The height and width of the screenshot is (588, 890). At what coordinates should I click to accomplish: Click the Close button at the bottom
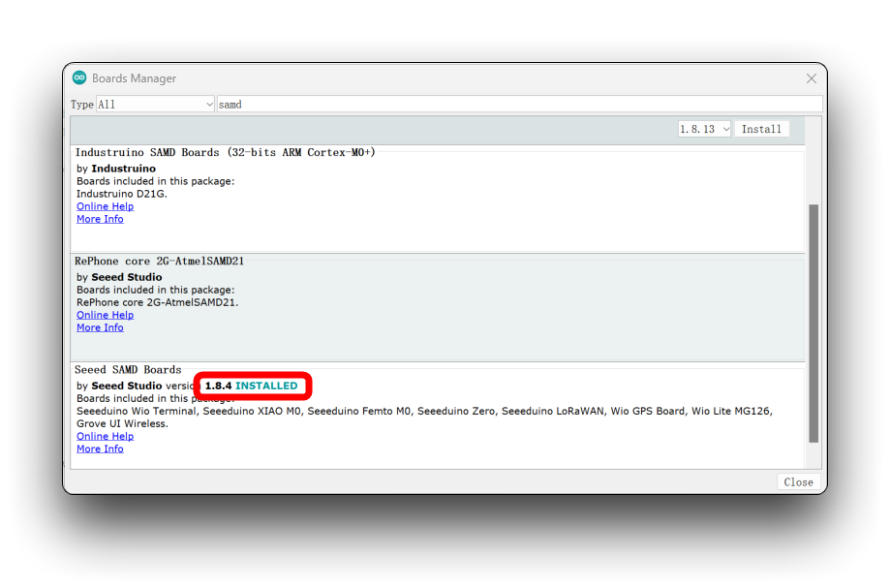point(798,481)
